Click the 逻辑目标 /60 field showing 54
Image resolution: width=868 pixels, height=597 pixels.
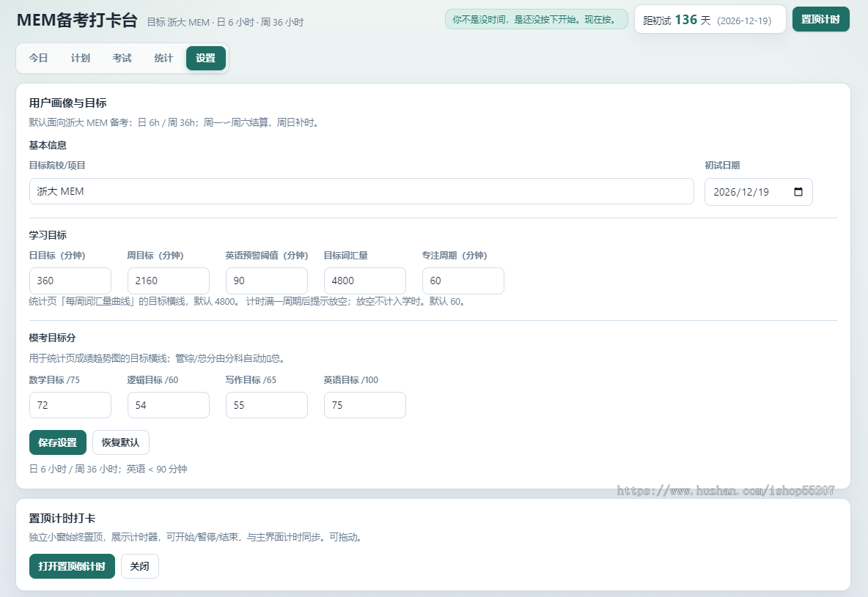(169, 405)
